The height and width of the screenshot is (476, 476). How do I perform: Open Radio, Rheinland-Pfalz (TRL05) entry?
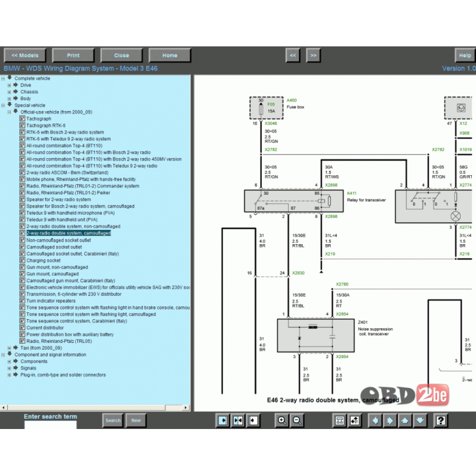[x=59, y=341]
